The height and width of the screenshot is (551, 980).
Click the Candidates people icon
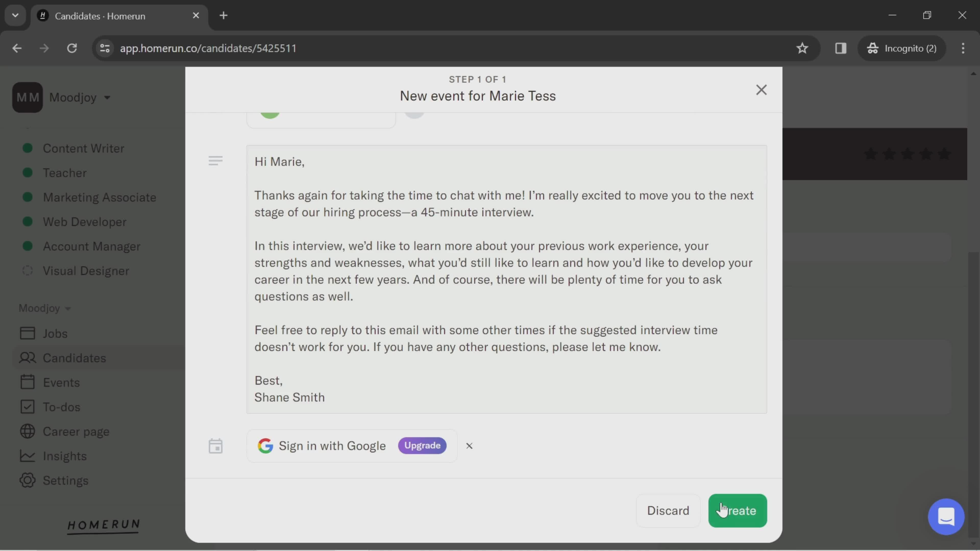27,358
